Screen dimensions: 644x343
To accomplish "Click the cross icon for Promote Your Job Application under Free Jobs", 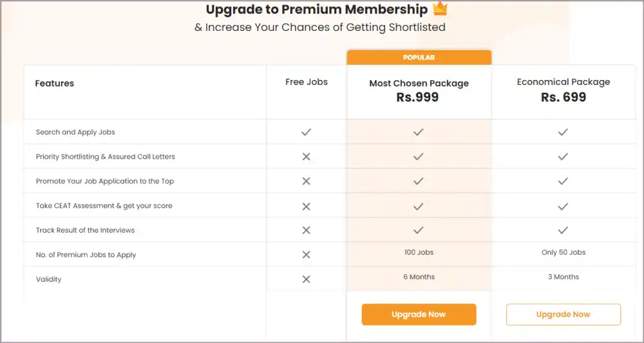I will [x=307, y=181].
